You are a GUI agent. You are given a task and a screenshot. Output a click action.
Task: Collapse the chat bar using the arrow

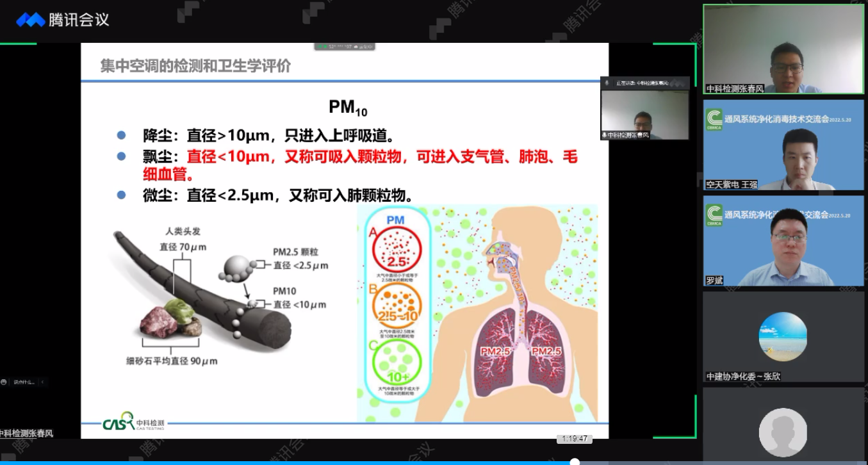[x=43, y=382]
